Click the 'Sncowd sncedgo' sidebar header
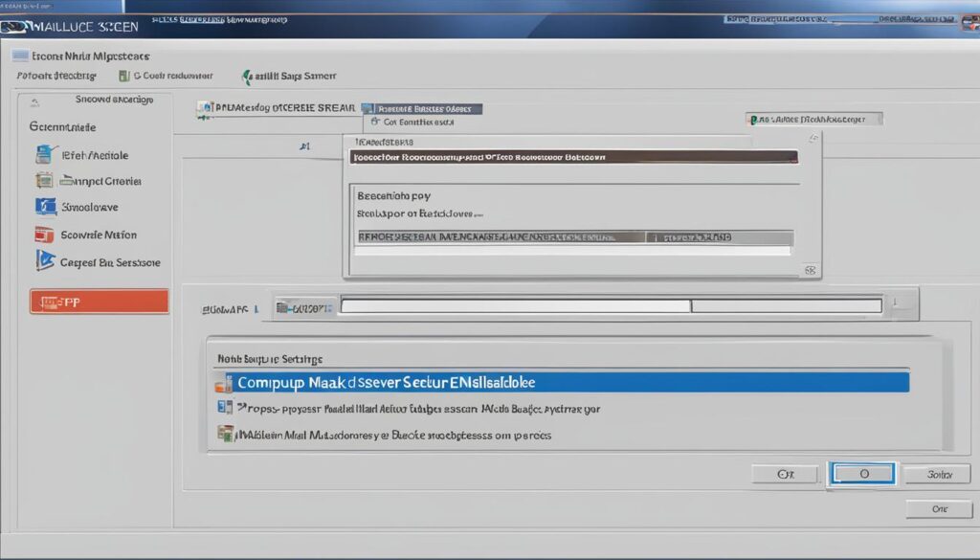Screen dimensions: 980x560 tap(115, 100)
